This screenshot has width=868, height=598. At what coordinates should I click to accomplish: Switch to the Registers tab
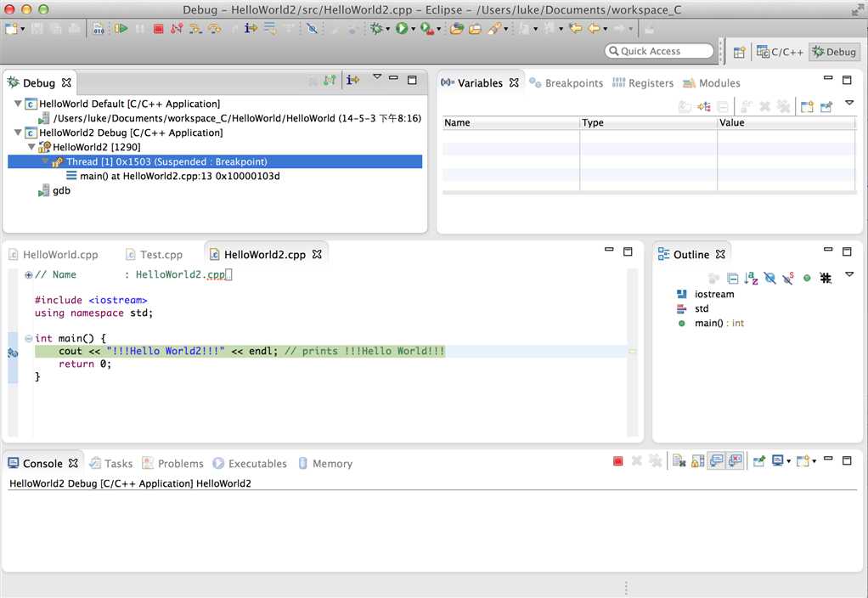coord(643,82)
